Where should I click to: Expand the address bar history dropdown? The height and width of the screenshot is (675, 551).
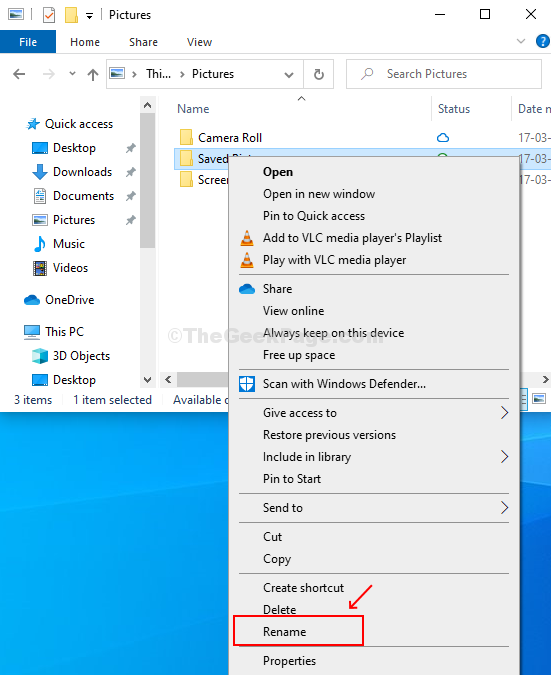(289, 75)
